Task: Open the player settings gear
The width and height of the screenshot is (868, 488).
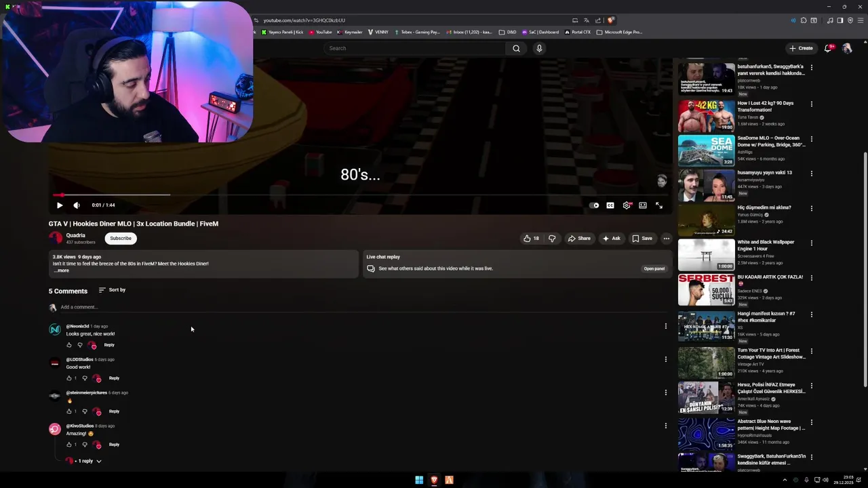Action: pos(627,205)
